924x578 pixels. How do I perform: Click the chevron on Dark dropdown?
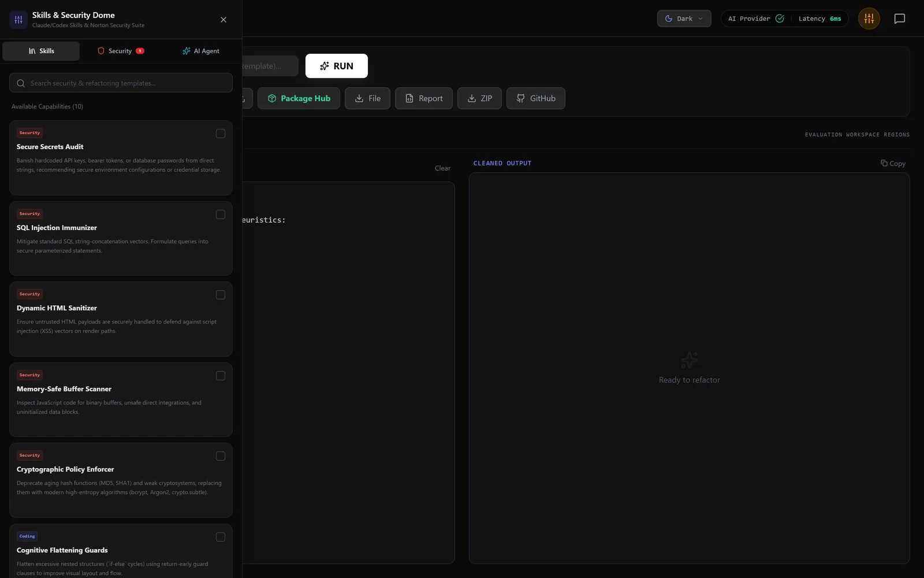(x=701, y=18)
